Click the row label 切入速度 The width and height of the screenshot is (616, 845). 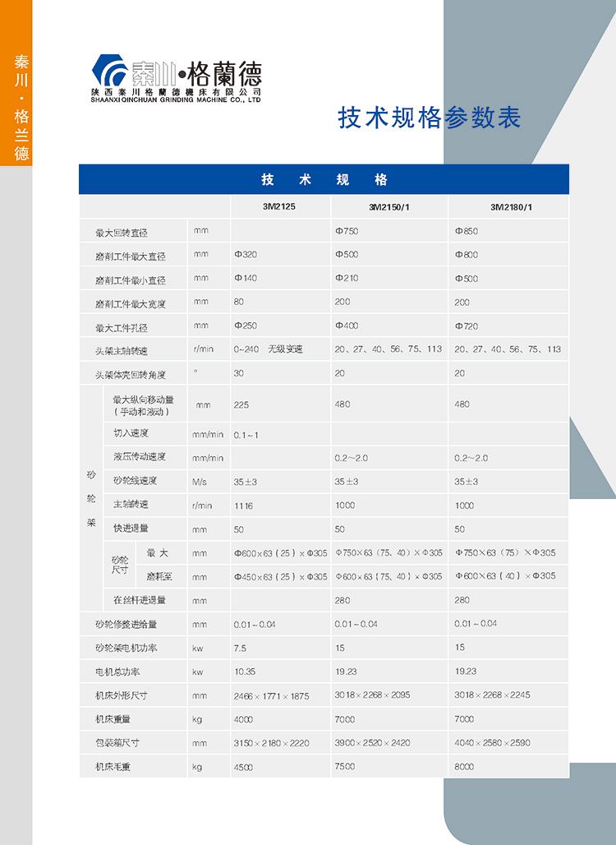coord(131,432)
